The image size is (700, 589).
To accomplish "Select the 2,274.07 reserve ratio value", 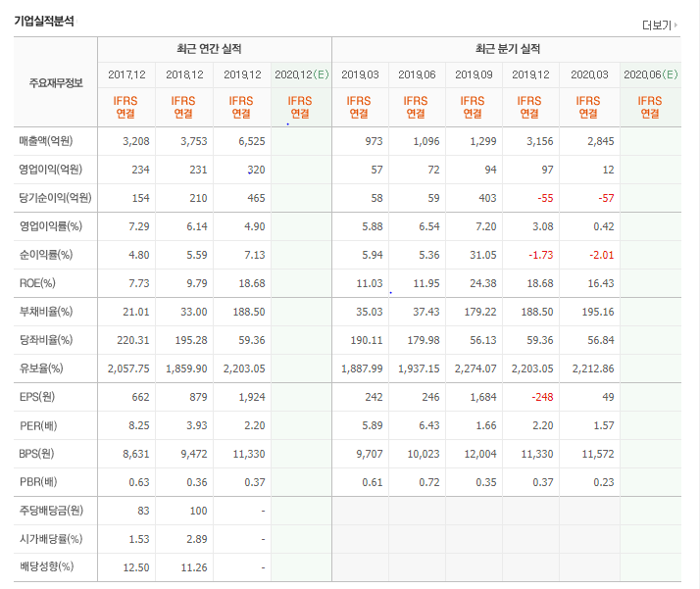I will coord(475,369).
